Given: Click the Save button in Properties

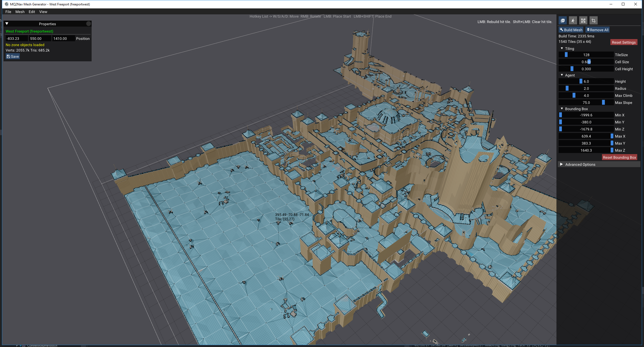Looking at the screenshot, I should point(13,56).
